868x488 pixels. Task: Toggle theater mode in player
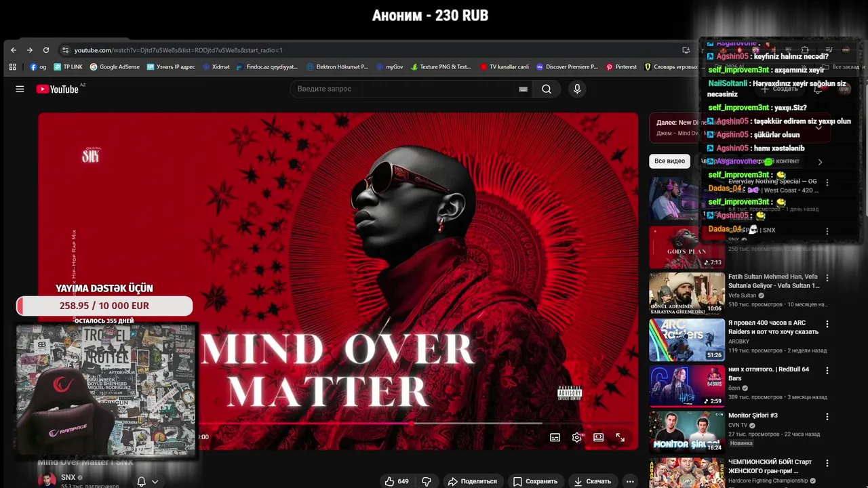[x=598, y=437]
